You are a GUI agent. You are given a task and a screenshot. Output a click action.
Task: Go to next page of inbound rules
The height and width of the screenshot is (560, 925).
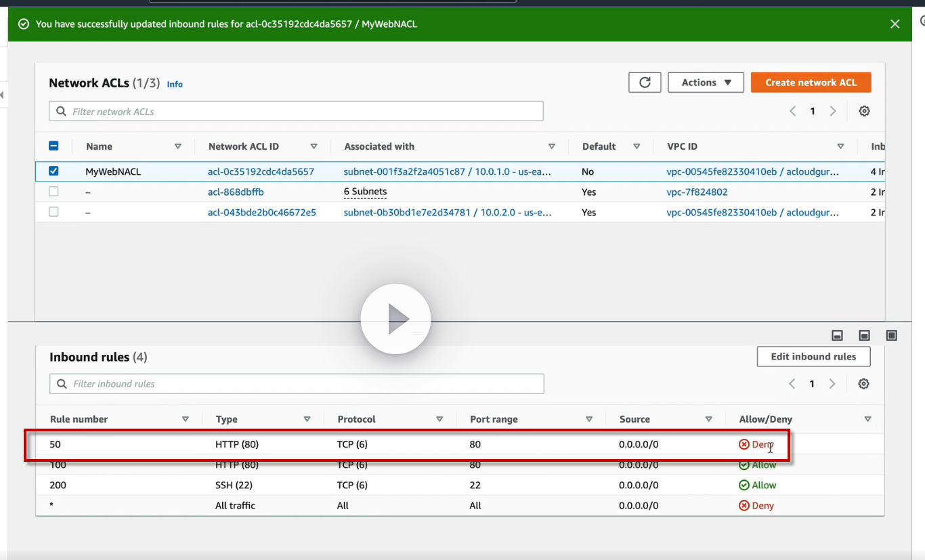[832, 384]
